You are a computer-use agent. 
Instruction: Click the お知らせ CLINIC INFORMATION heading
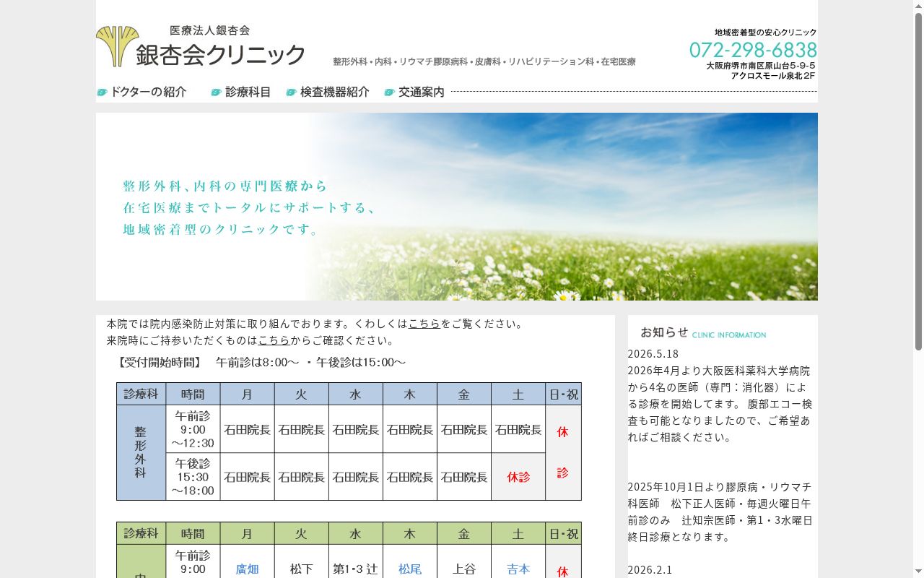point(703,332)
